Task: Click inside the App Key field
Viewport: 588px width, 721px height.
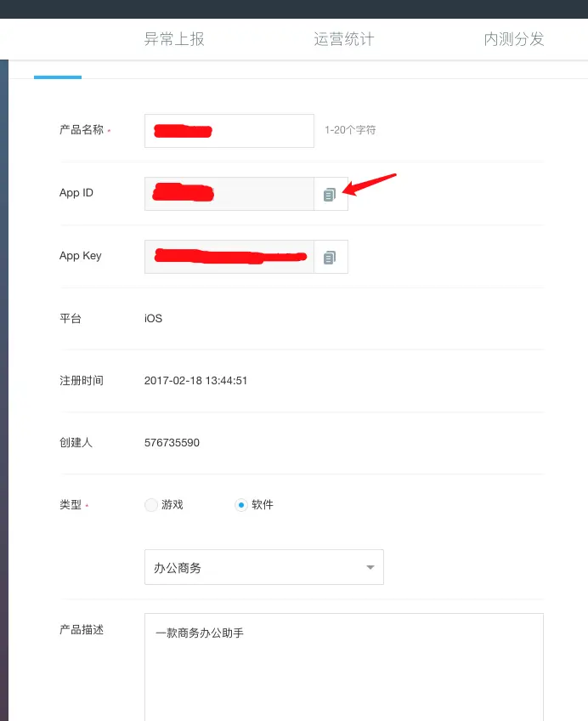Action: coord(229,257)
